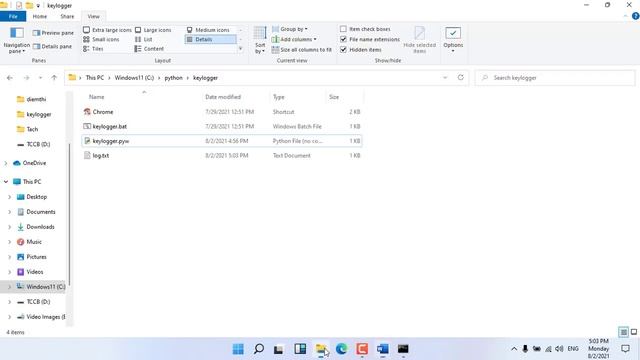640x360 pixels.
Task: Switch to the Share ribbon tab
Action: [x=67, y=16]
